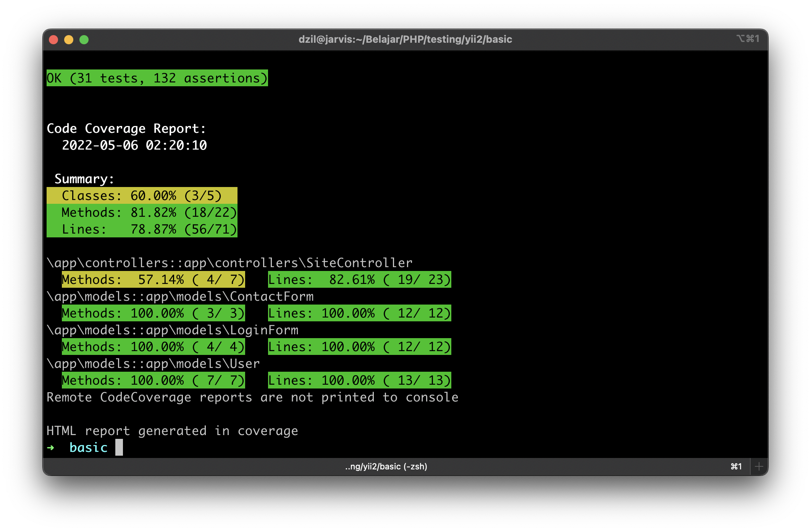Screen dimensions: 811x532
Task: Click the ContactForm class path line
Action: tap(180, 297)
